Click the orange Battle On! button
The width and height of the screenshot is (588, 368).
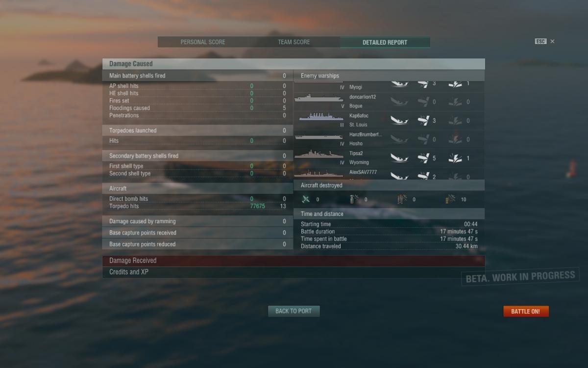[x=526, y=312]
